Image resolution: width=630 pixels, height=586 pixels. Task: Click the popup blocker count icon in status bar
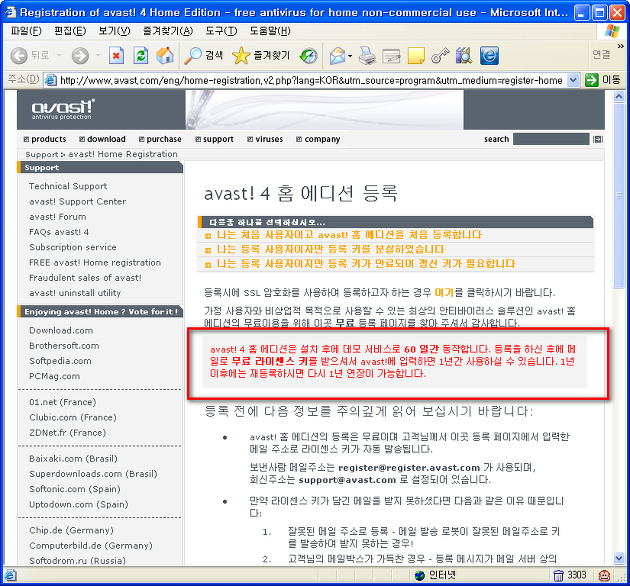[x=558, y=576]
